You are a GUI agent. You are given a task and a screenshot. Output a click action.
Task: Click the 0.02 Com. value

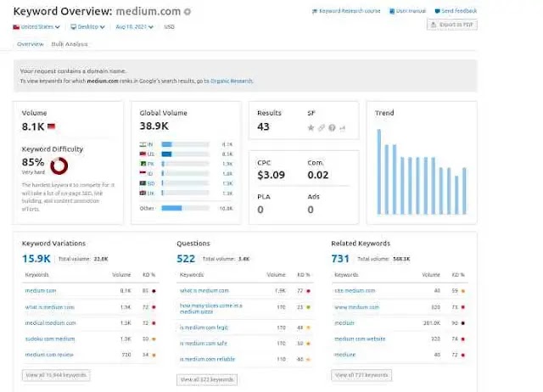[318, 175]
